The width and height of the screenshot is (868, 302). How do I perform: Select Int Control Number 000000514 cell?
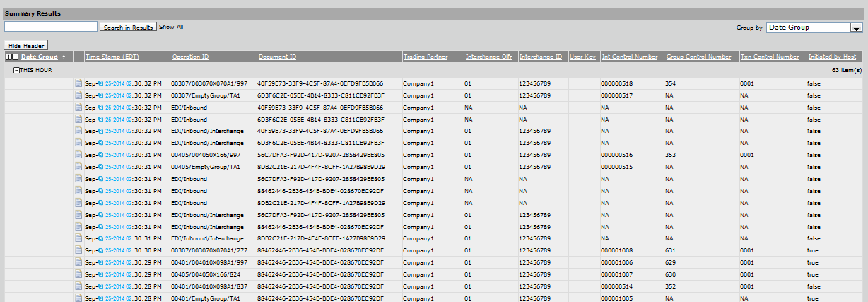coord(616,286)
